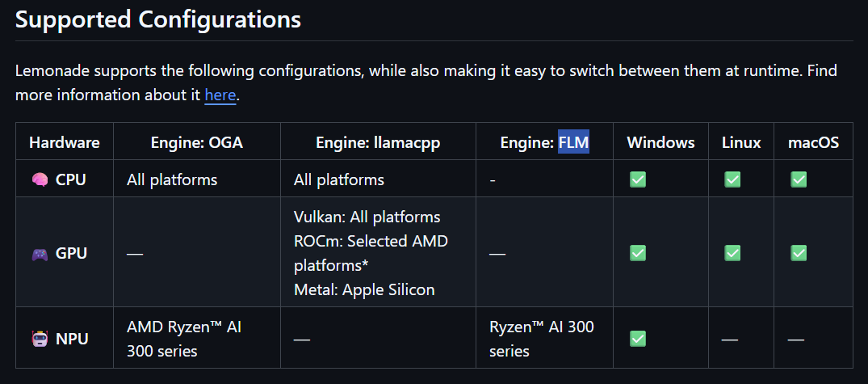Screen dimensions: 868x384
Task: Click the GPU Windows green checkmark
Action: click(x=638, y=253)
